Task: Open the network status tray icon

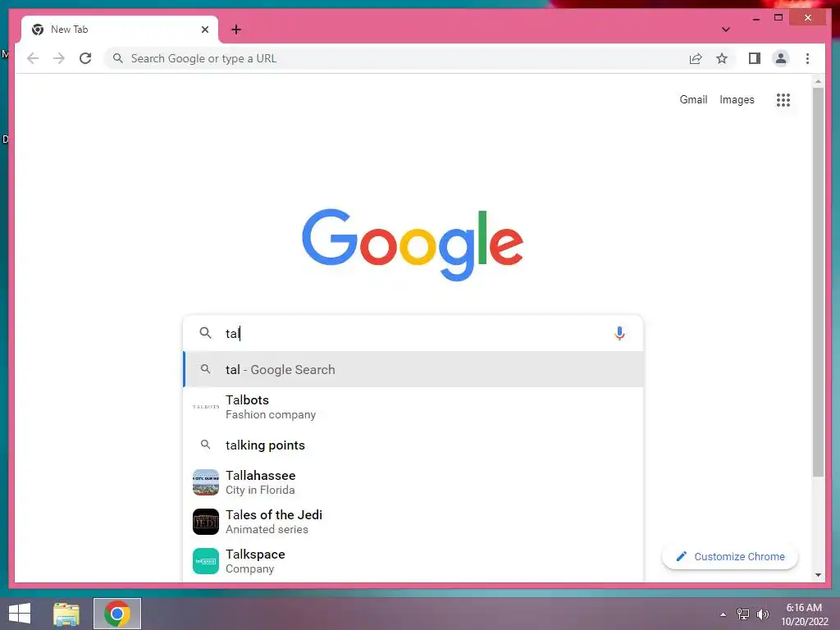Action: pyautogui.click(x=743, y=614)
